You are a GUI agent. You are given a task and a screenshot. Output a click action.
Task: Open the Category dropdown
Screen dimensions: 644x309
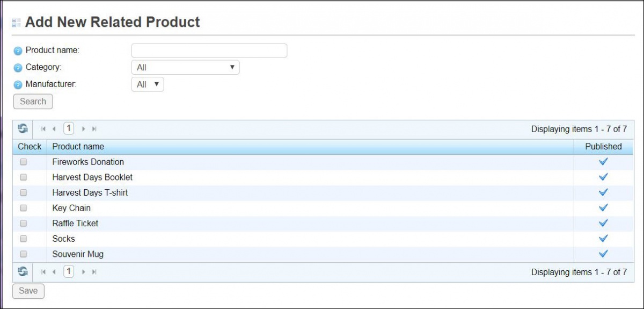pos(185,67)
